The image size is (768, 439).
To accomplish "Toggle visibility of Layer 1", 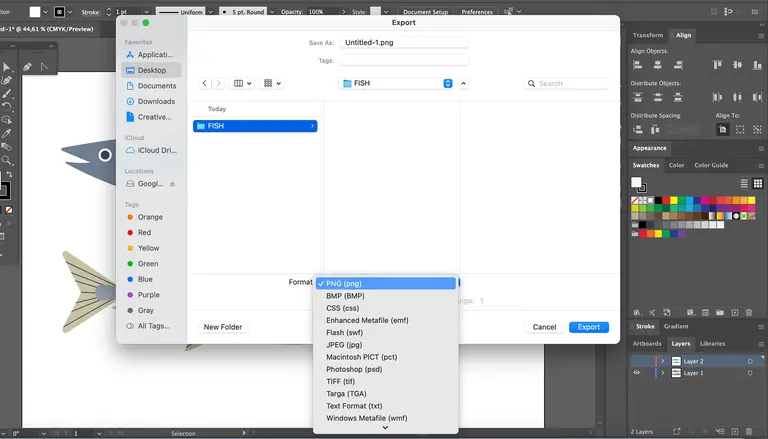I will pyautogui.click(x=637, y=373).
